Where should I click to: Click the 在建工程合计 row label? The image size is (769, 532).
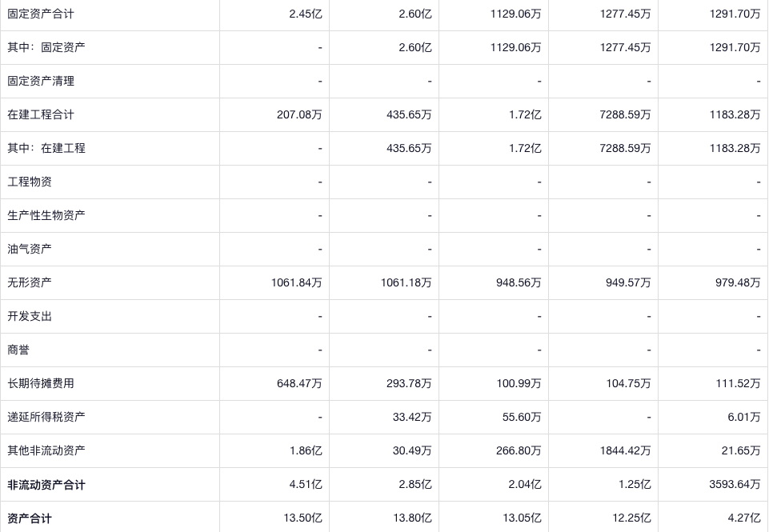coord(41,114)
